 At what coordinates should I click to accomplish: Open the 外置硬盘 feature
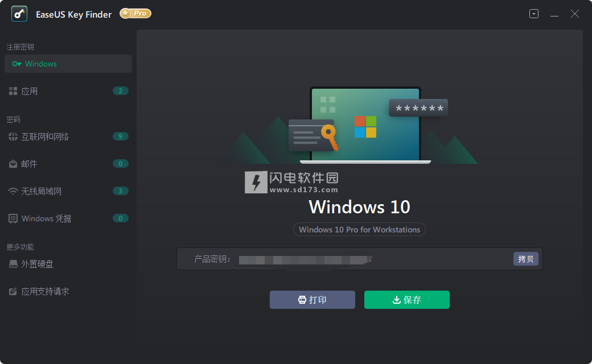click(x=68, y=264)
